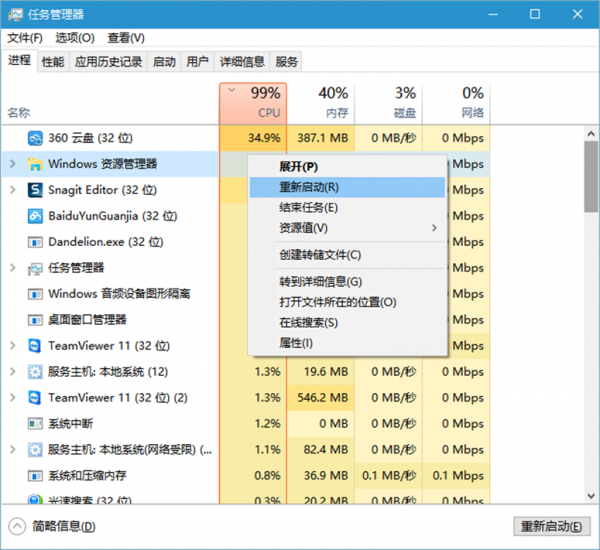This screenshot has width=600, height=550.
Task: Click the Task Manager title bar icon
Action: pyautogui.click(x=16, y=15)
